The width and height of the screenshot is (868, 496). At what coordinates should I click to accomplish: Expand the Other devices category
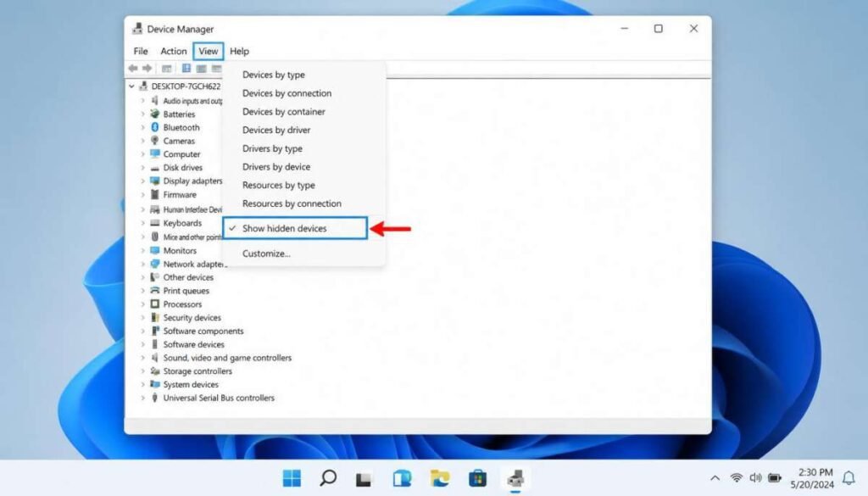(142, 277)
